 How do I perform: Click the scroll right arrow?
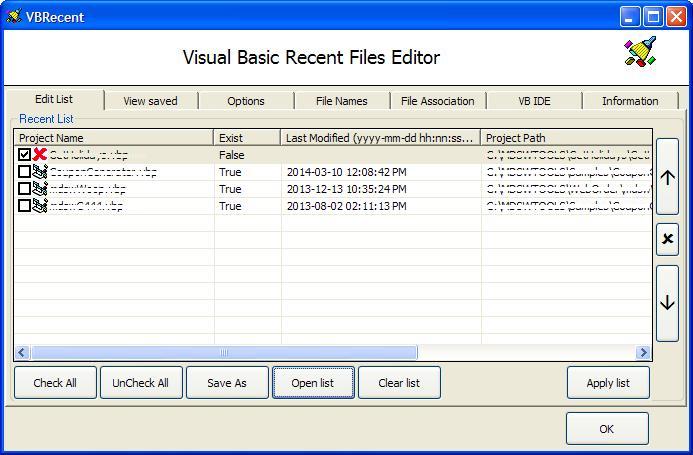(x=643, y=352)
